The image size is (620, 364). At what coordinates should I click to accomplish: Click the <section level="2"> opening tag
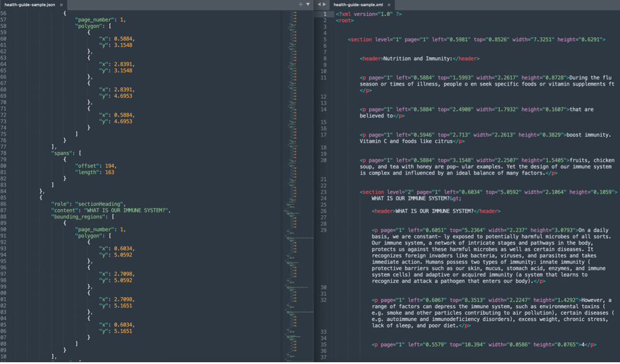coord(488,192)
